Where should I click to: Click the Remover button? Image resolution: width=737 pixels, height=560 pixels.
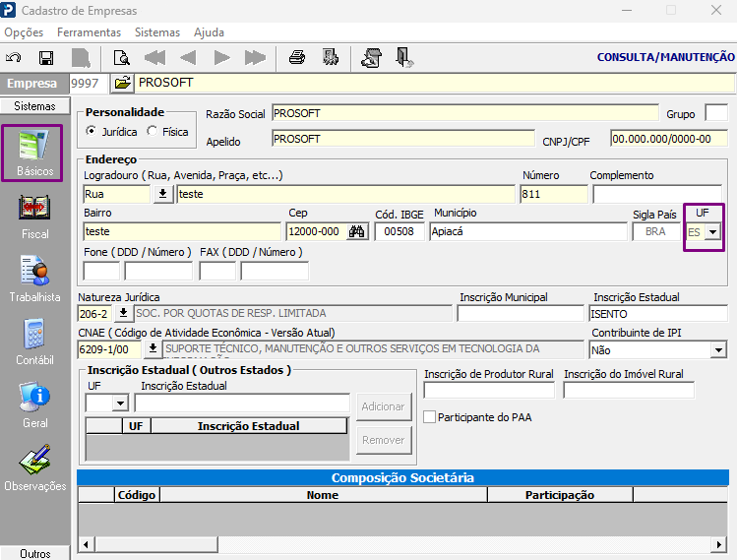[x=384, y=440]
